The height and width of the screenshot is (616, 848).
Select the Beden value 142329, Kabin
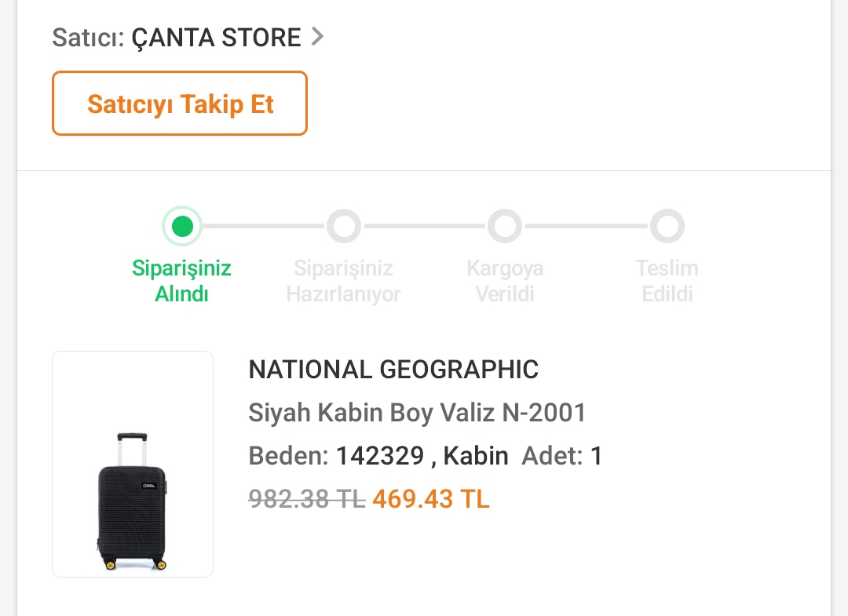(x=422, y=456)
